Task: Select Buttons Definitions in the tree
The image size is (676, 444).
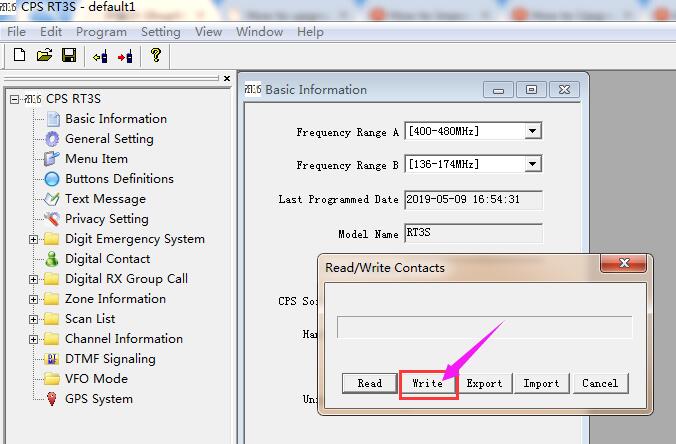Action: click(x=119, y=179)
